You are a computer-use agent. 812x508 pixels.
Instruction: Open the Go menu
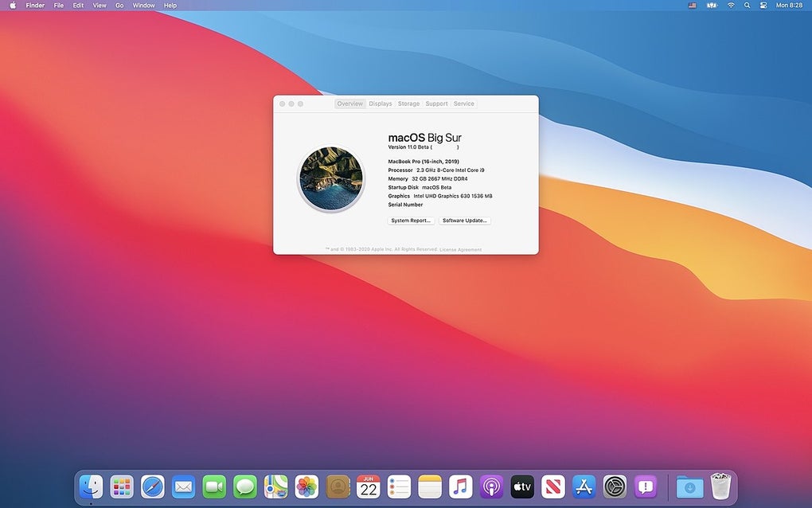pyautogui.click(x=119, y=6)
